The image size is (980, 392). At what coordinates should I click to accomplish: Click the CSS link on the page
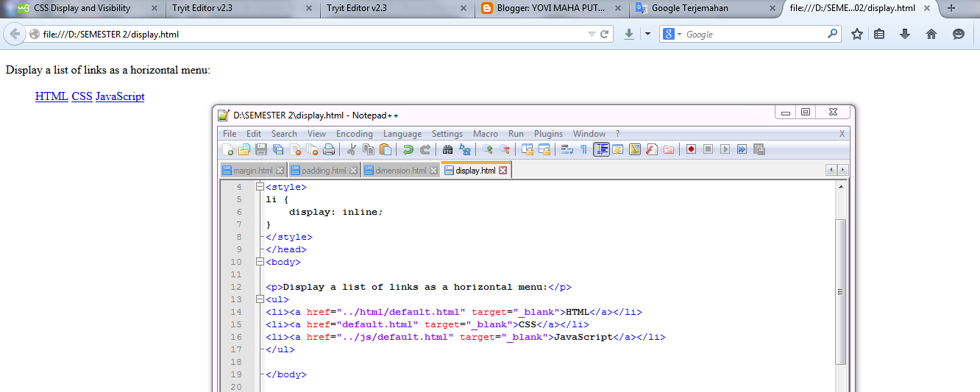click(82, 96)
